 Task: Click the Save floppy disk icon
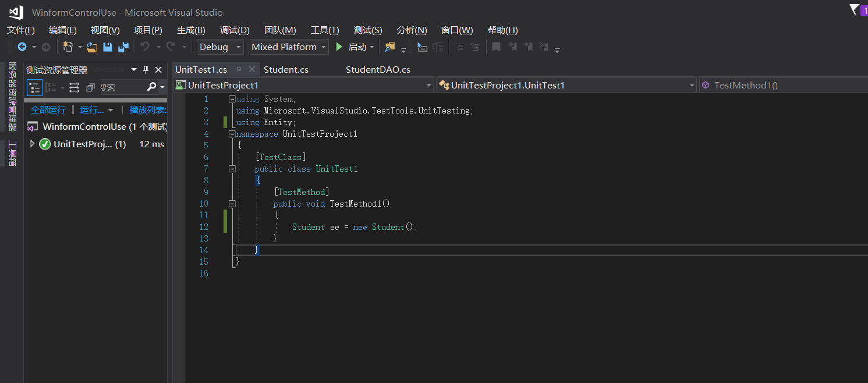108,47
